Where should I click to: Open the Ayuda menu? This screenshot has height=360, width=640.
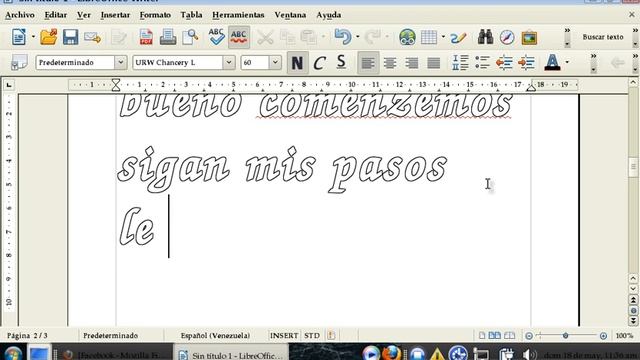tap(329, 15)
